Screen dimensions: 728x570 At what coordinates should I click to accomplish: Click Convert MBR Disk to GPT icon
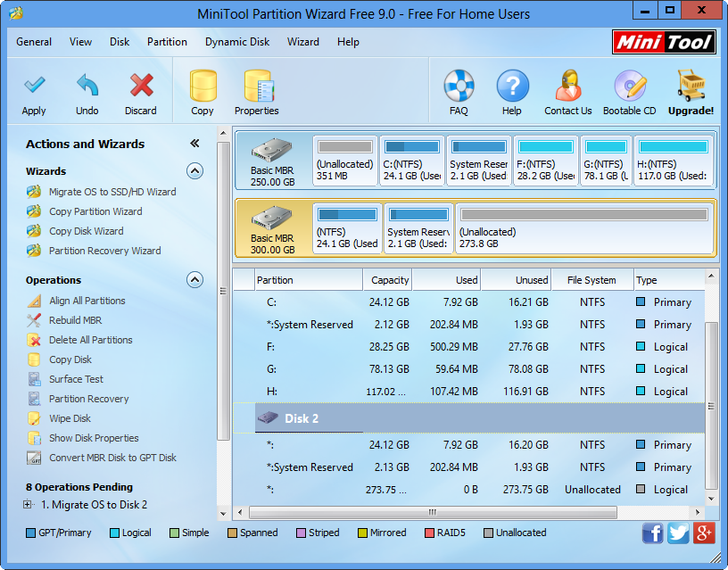pos(33,458)
